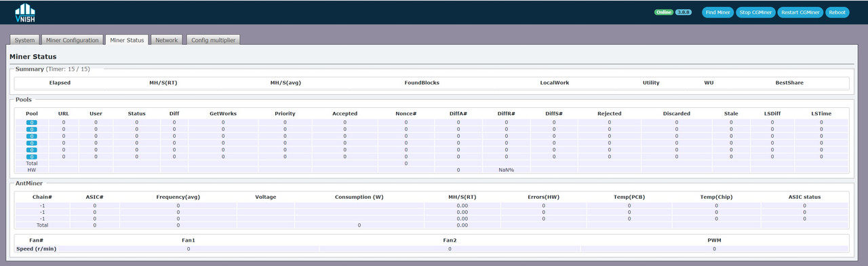Click the Total row label in AntMiner
The width and height of the screenshot is (868, 266).
click(42, 225)
